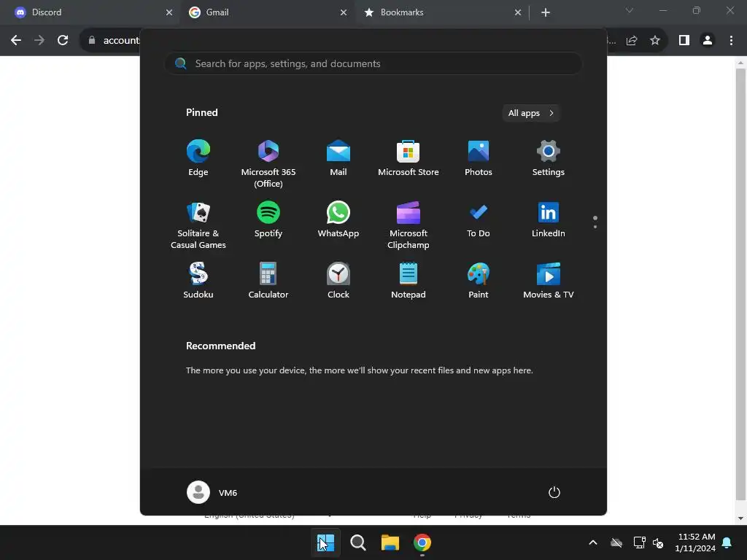This screenshot has height=560, width=747.
Task: Open the network status tray icon
Action: pos(639,542)
